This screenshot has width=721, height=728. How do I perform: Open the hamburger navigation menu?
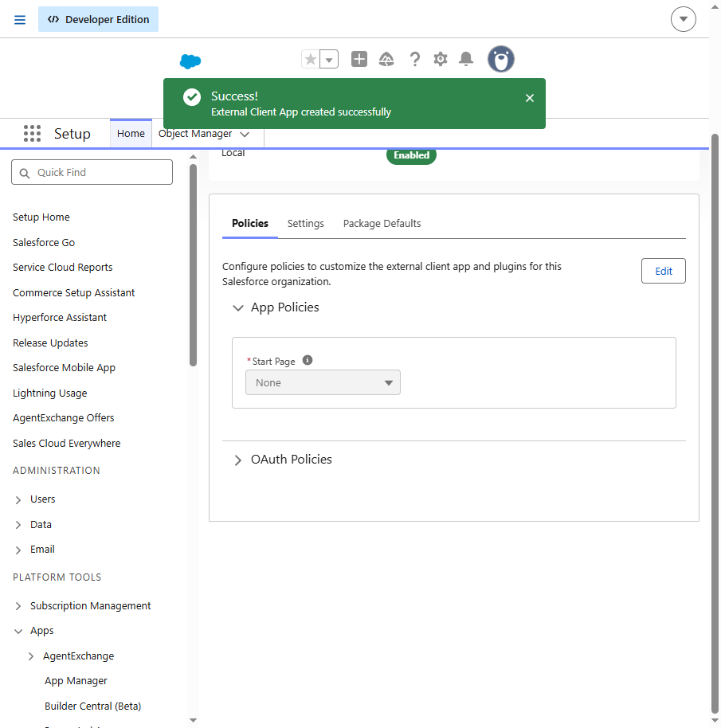pyautogui.click(x=19, y=19)
